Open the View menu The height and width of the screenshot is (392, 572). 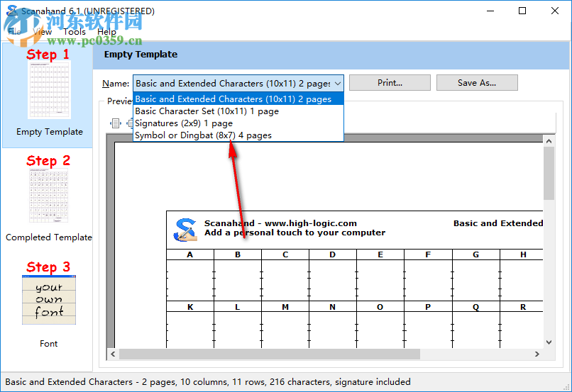pyautogui.click(x=43, y=32)
